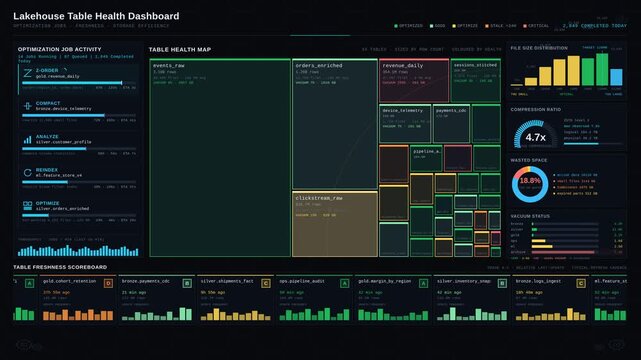The width and height of the screenshot is (641, 360).
Task: Open the gold.cohort_retention freshness card
Action: coord(78,300)
